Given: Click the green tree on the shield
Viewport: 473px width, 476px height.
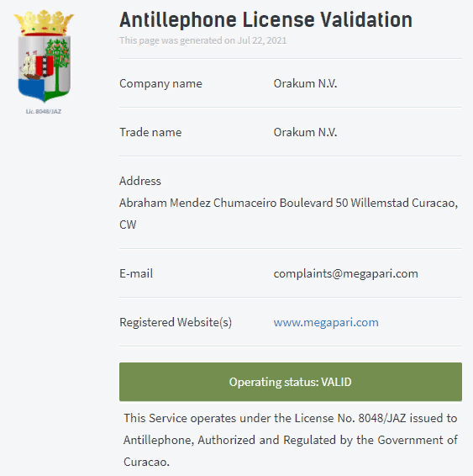Looking at the screenshot, I should tap(58, 66).
